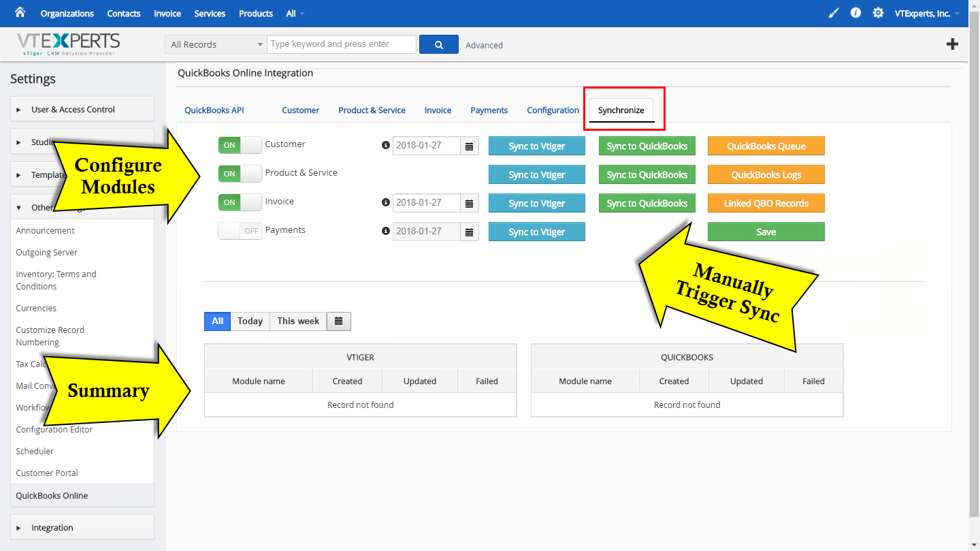Click the blue search magnifier button
The width and height of the screenshot is (980, 551).
[439, 44]
